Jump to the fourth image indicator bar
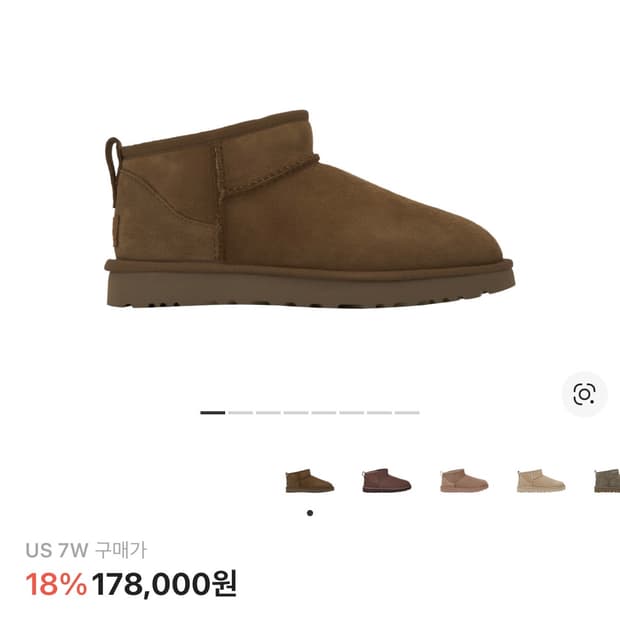 pos(296,413)
